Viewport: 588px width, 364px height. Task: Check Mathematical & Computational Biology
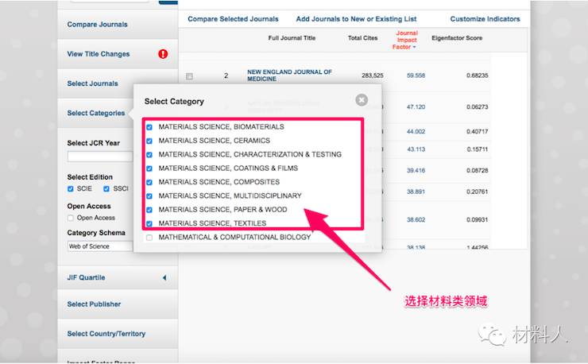pos(149,238)
